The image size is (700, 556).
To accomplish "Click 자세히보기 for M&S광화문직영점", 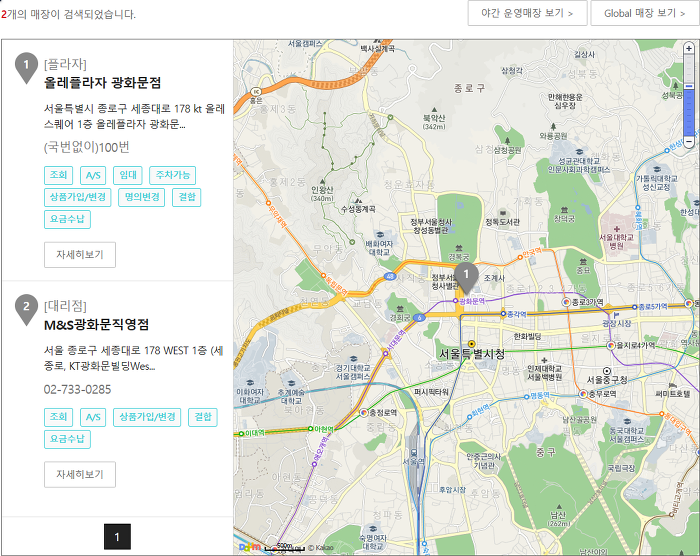I will (x=80, y=474).
